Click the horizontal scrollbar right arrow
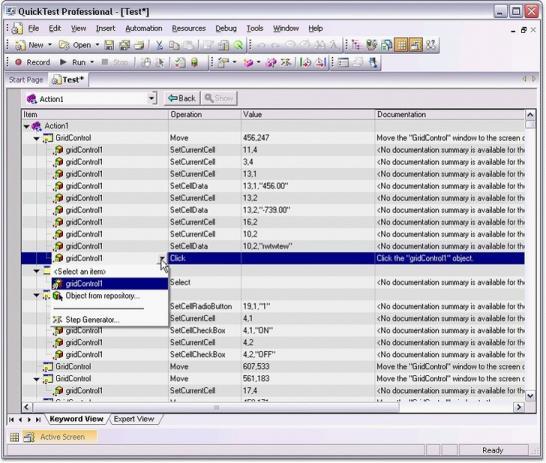This screenshot has width=546, height=463. [x=519, y=407]
